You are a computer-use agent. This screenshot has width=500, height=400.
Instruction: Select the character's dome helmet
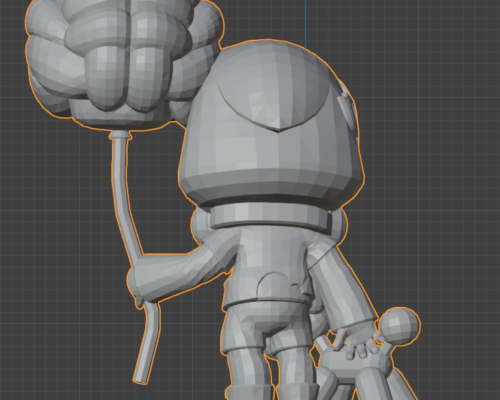coord(272,123)
